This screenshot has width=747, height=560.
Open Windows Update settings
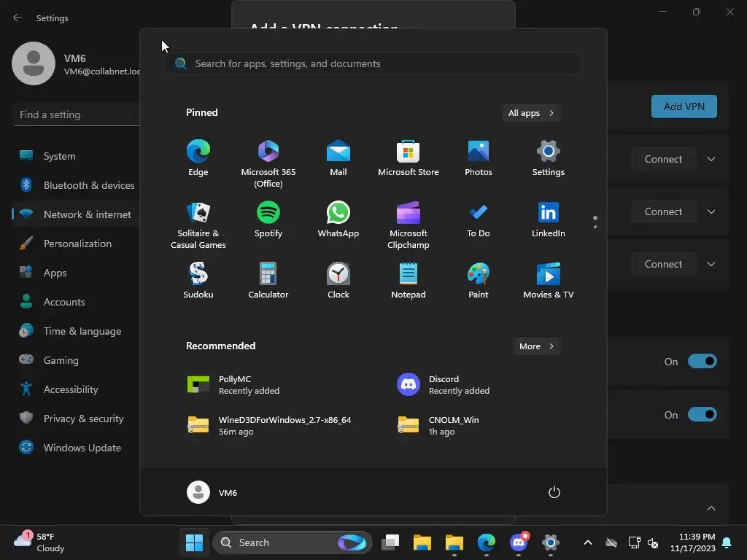(x=76, y=448)
